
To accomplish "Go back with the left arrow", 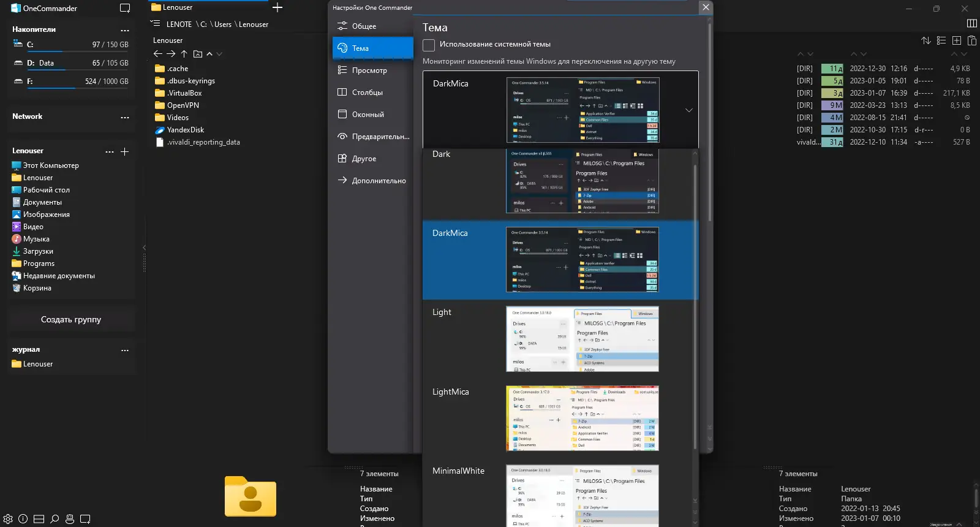I will pos(158,54).
